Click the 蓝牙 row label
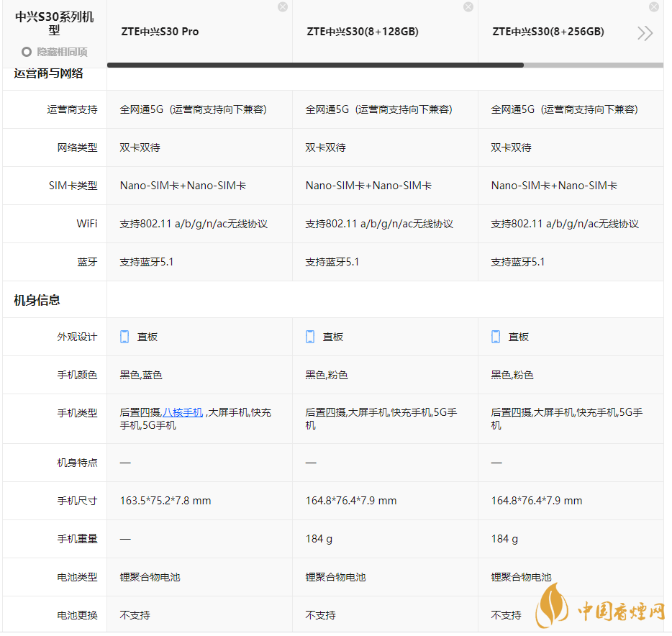 [x=88, y=261]
